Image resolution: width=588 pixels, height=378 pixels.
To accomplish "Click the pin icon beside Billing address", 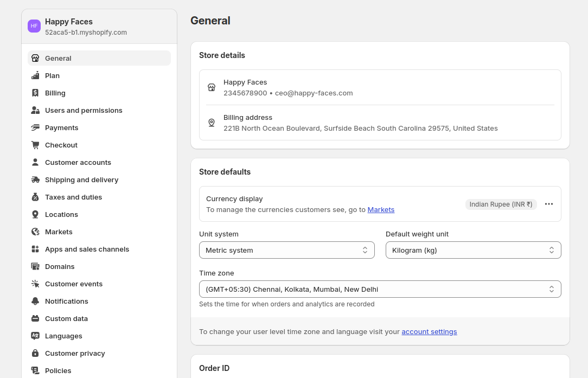I will click(212, 123).
